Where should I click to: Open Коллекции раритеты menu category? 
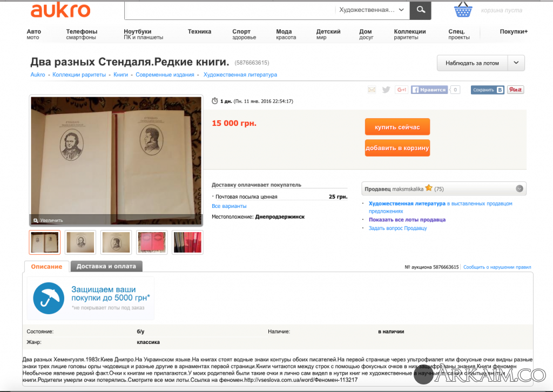(x=409, y=34)
